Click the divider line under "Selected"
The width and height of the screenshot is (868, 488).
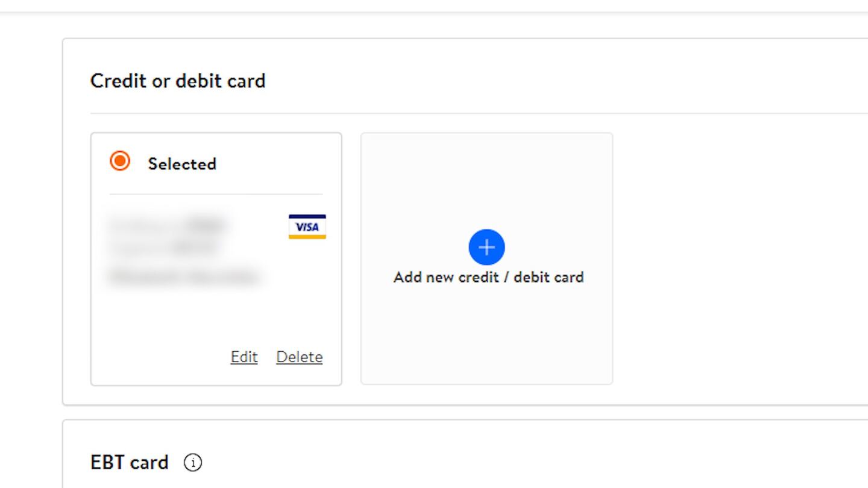[216, 194]
